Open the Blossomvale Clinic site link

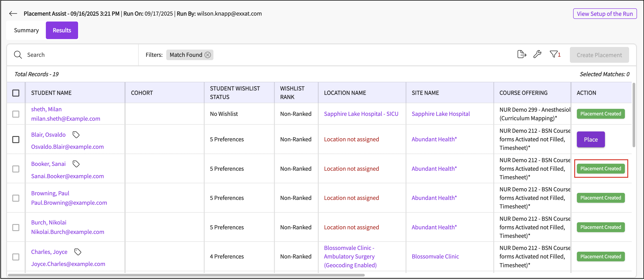point(435,257)
